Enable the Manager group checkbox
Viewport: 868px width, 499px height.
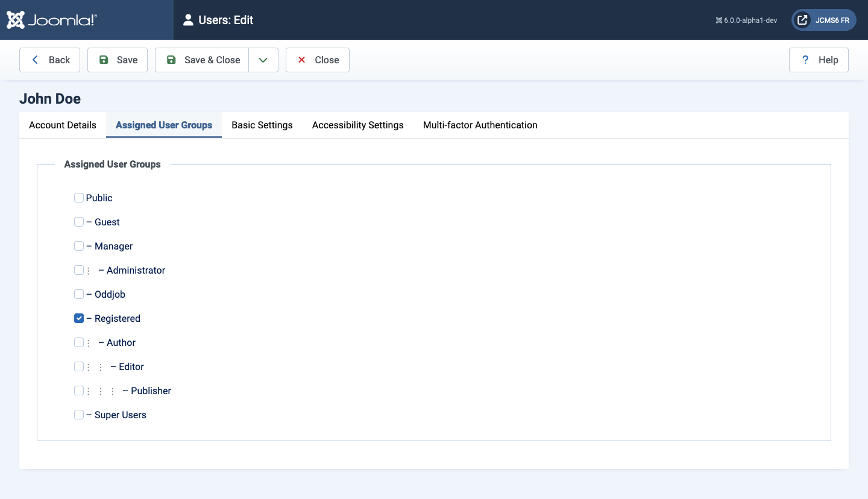pos(79,246)
